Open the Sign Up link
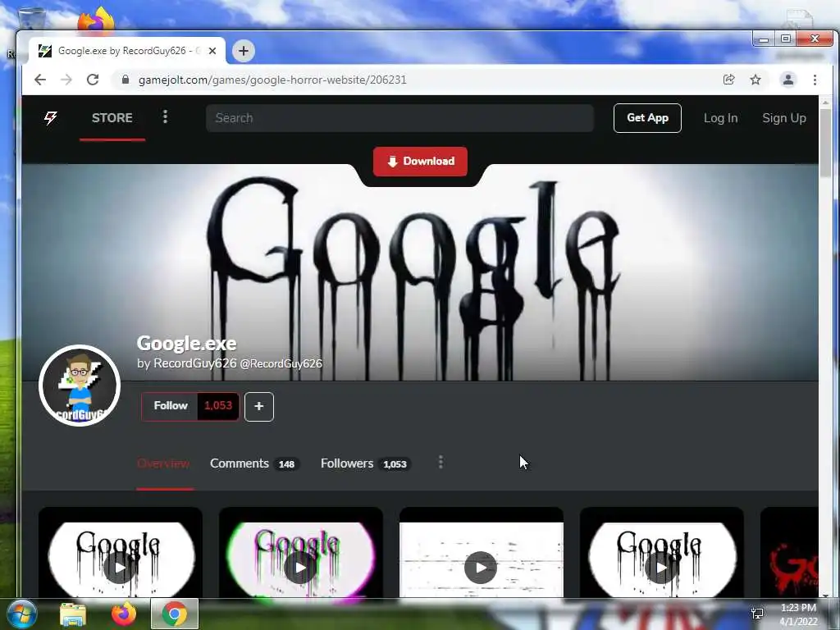Viewport: 840px width, 630px height. click(783, 118)
